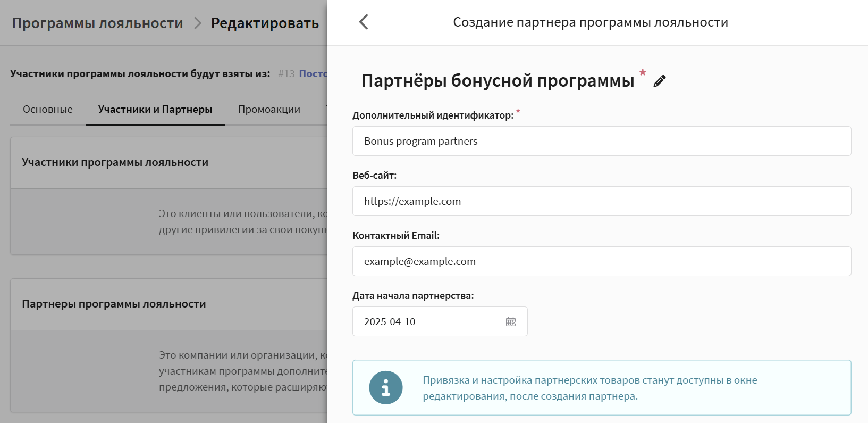This screenshot has height=423, width=868.
Task: Focus the Дополнительный идентификатор input field
Action: (x=601, y=141)
